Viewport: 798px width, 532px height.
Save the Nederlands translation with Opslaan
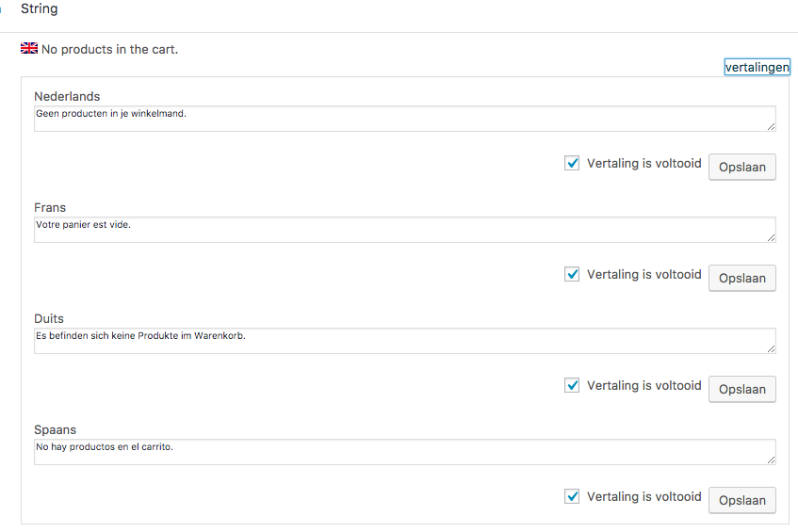741,168
